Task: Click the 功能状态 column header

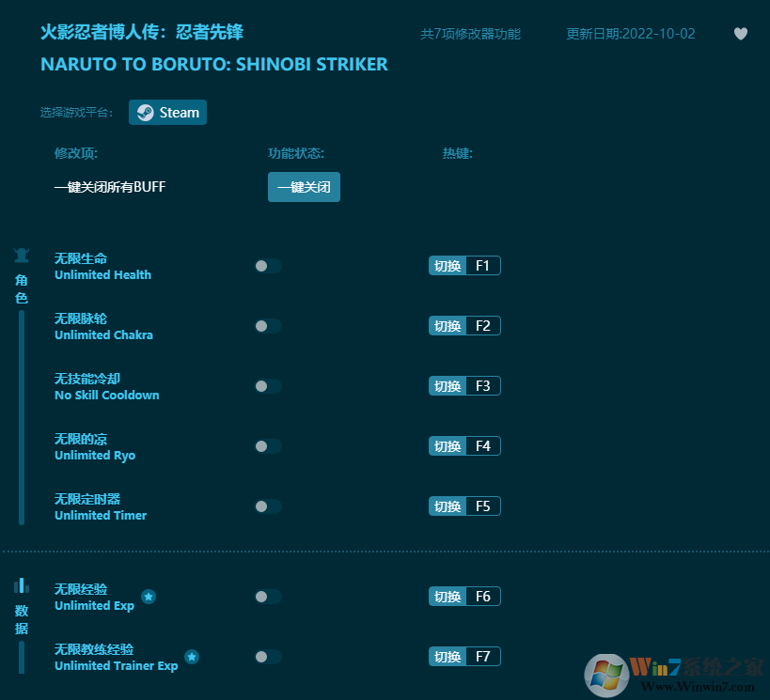Action: point(296,153)
